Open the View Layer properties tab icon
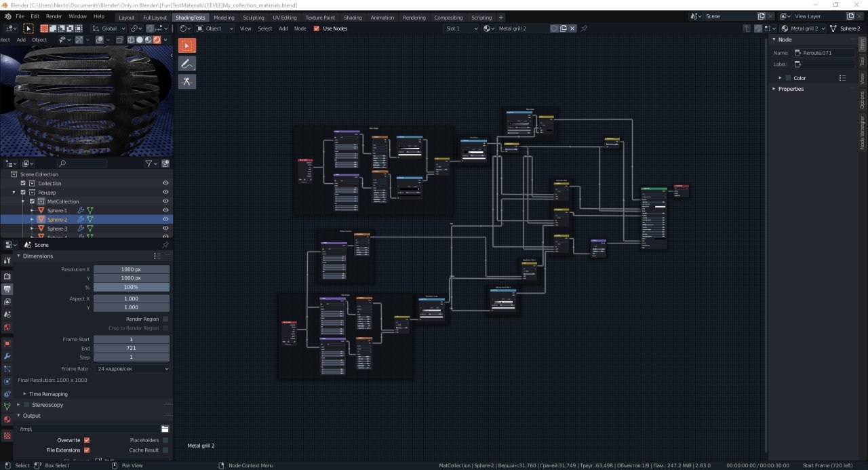Viewport: 868px width, 470px height. 7,302
